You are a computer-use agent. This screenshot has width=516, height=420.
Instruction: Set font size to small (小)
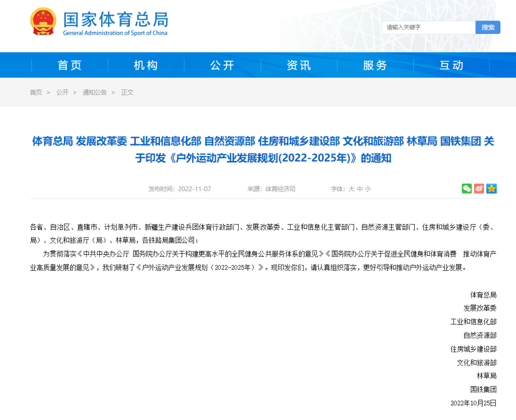tap(367, 189)
